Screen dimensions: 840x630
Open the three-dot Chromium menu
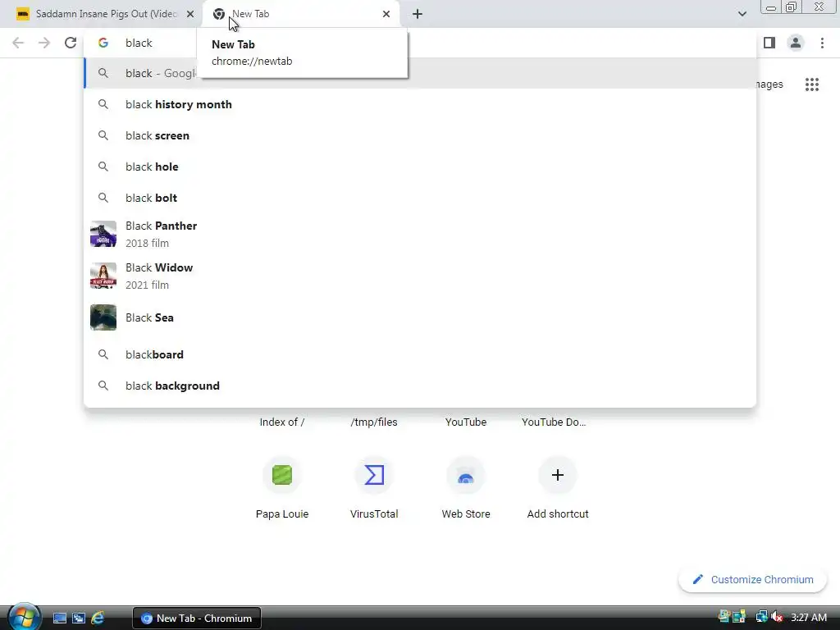click(x=822, y=43)
